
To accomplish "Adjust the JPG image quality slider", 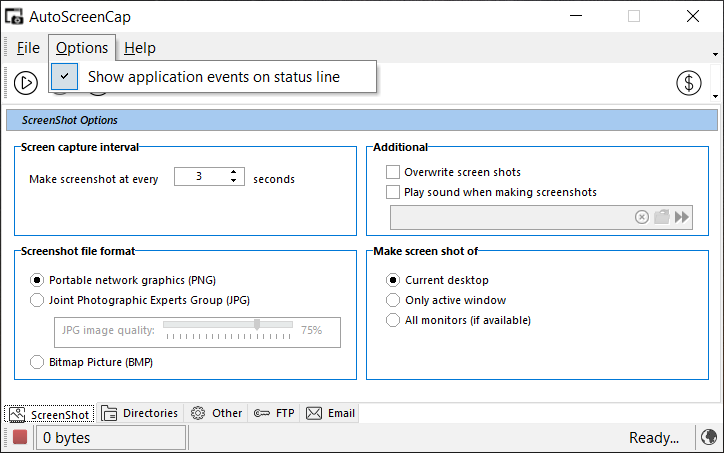I will [257, 325].
